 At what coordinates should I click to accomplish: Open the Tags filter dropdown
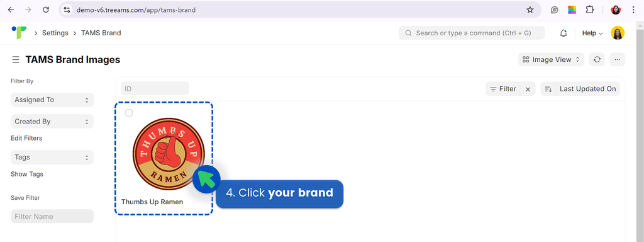tap(52, 157)
